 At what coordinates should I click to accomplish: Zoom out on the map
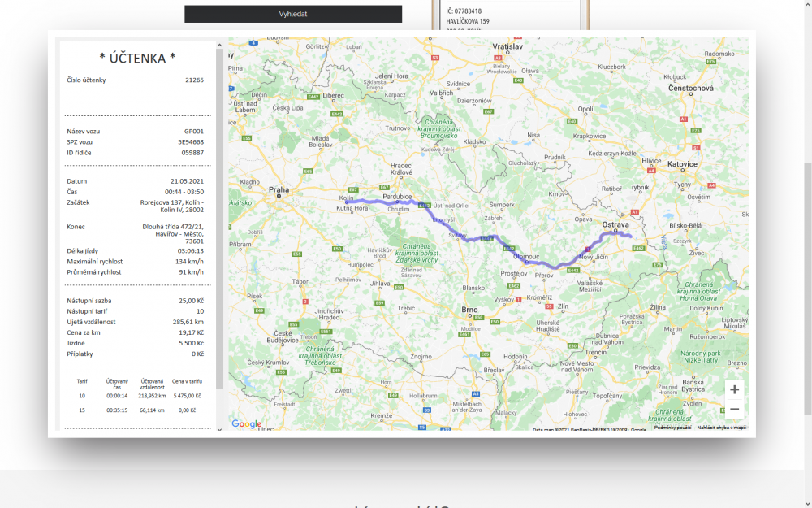734,409
